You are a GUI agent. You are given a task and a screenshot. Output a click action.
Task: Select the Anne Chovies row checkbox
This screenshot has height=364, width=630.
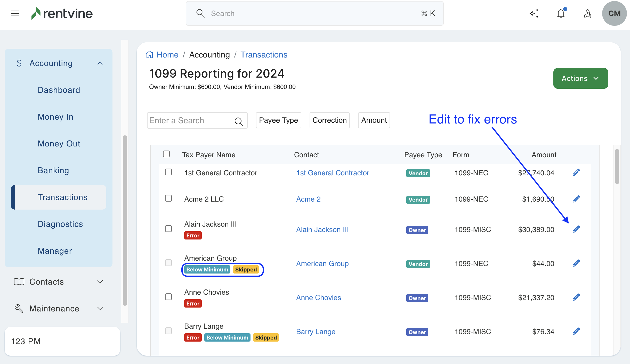click(168, 297)
